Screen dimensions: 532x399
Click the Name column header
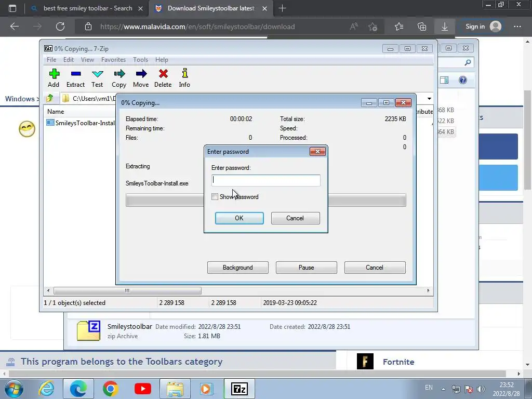click(x=56, y=112)
